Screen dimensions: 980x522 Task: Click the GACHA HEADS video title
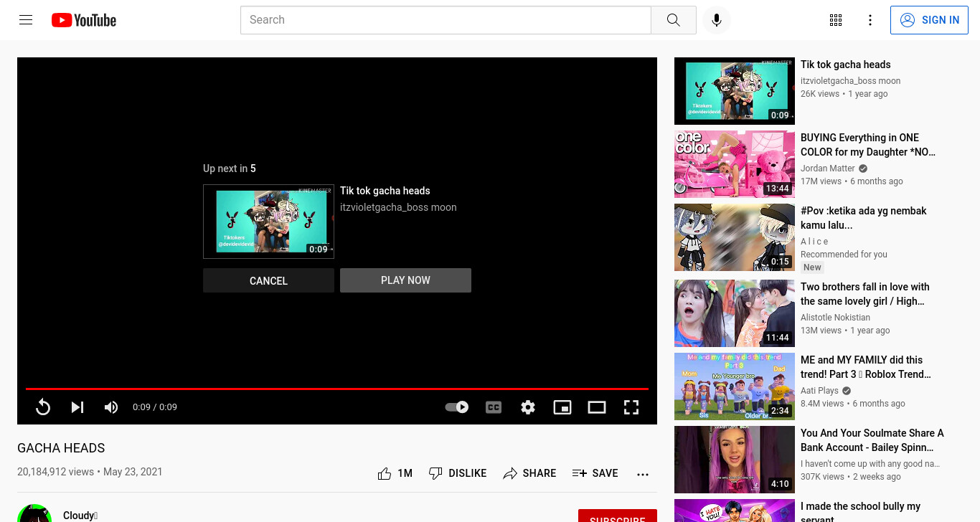pos(61,448)
